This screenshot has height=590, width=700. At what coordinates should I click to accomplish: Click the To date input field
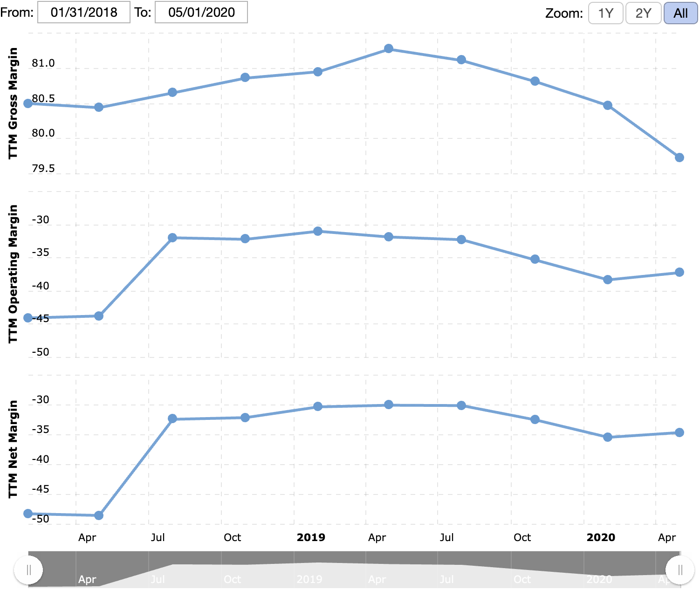click(x=201, y=12)
